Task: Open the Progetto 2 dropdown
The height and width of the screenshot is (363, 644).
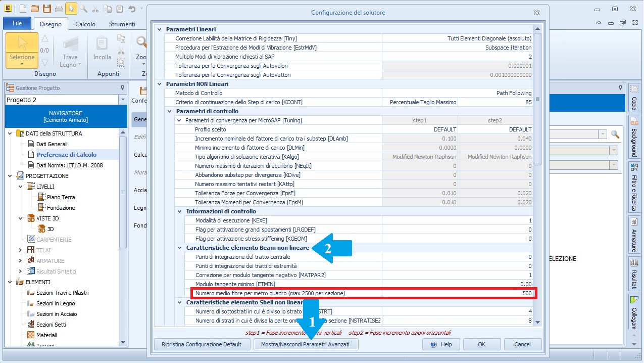Action: click(123, 100)
